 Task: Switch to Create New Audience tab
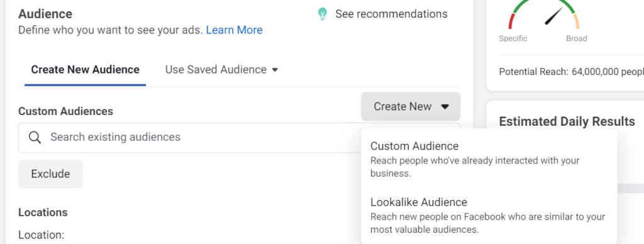pos(86,70)
